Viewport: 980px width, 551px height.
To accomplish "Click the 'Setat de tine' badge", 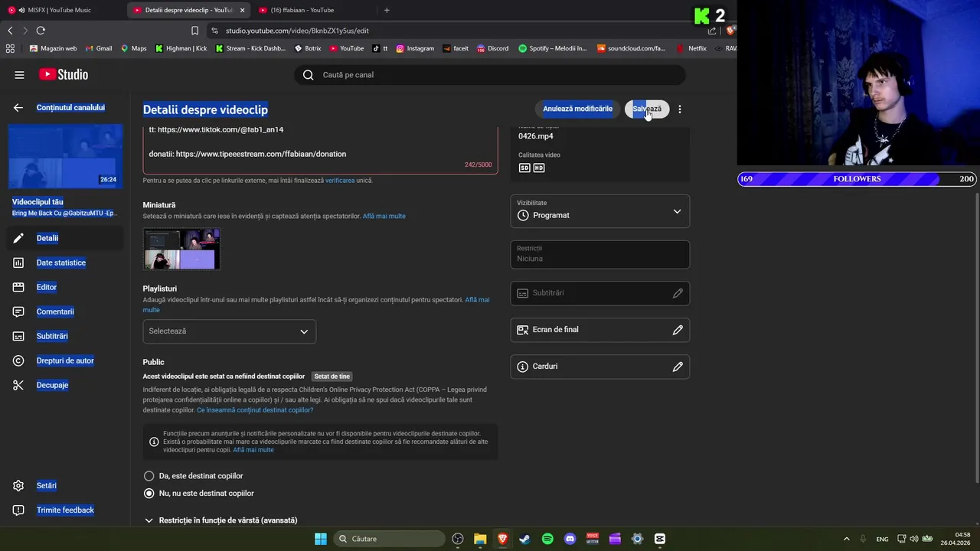I will tap(332, 377).
